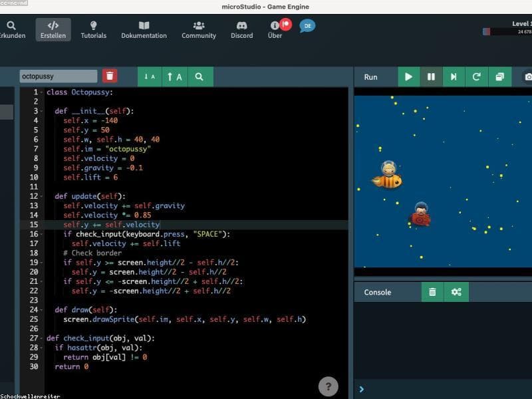The width and height of the screenshot is (532, 399).
Task: Step forward one frame in Run bar
Action: 454,76
